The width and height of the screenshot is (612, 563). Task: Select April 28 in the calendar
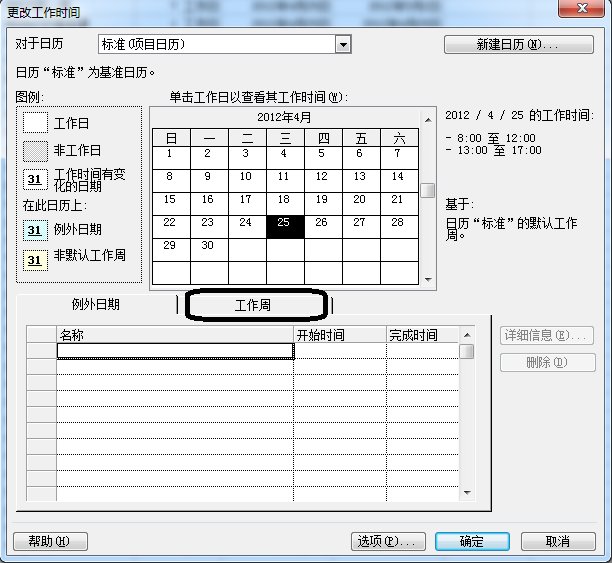[x=399, y=227]
